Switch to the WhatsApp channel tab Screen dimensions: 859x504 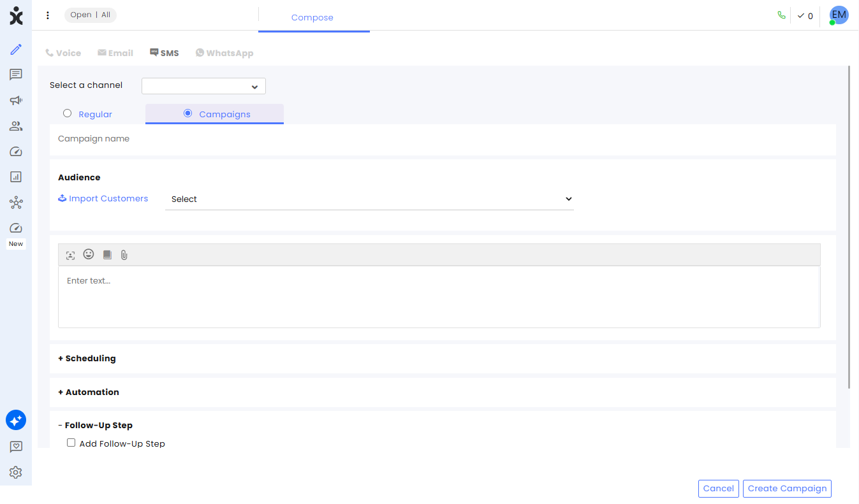pos(224,53)
